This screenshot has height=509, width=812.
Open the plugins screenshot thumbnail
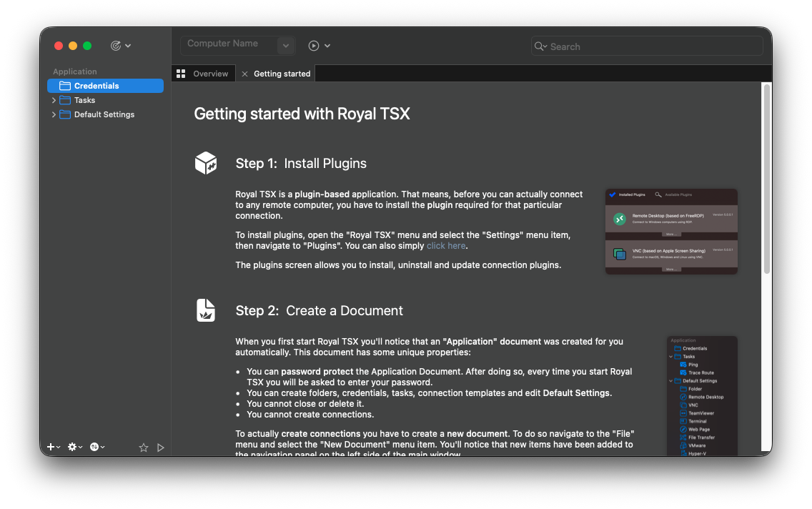tap(671, 232)
